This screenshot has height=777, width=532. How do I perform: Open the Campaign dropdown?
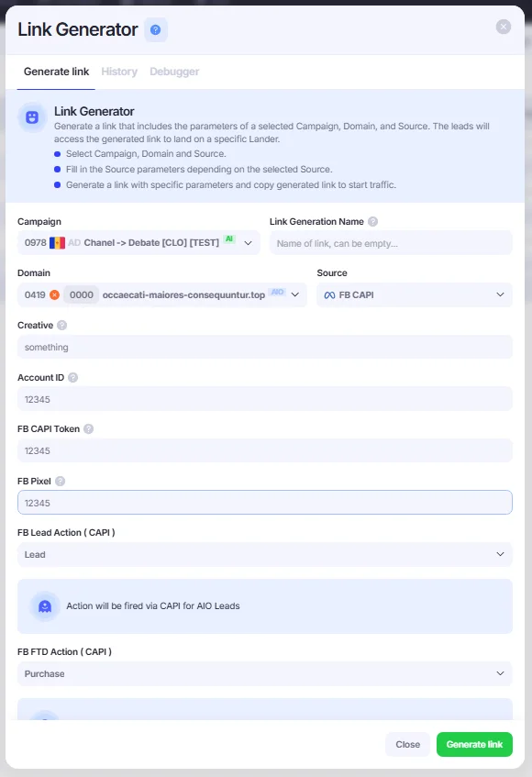pyautogui.click(x=139, y=243)
